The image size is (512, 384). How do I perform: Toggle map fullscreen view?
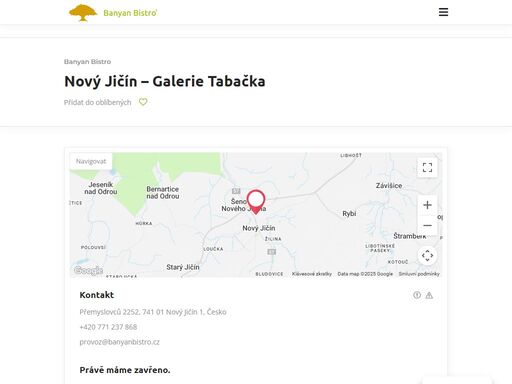point(427,167)
